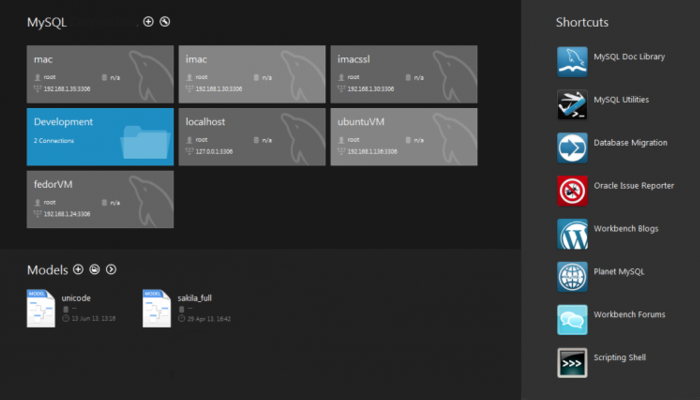Open the ubuntuVM connection tile
This screenshot has height=400, width=700.
pos(404,137)
